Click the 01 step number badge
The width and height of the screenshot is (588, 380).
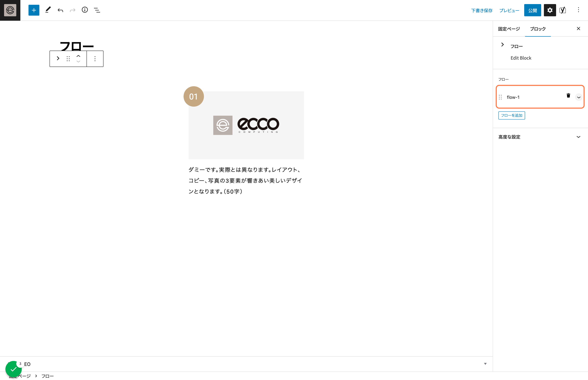pos(194,96)
